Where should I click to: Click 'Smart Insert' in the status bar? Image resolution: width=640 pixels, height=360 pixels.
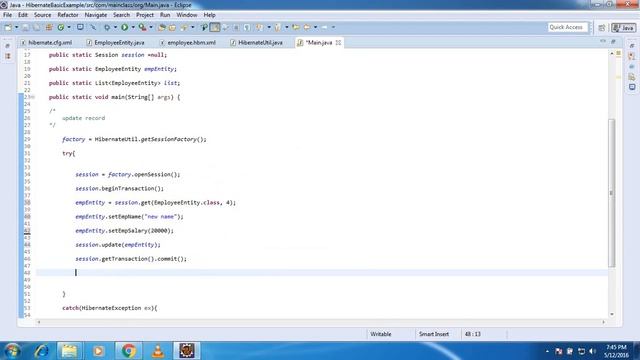[433, 334]
